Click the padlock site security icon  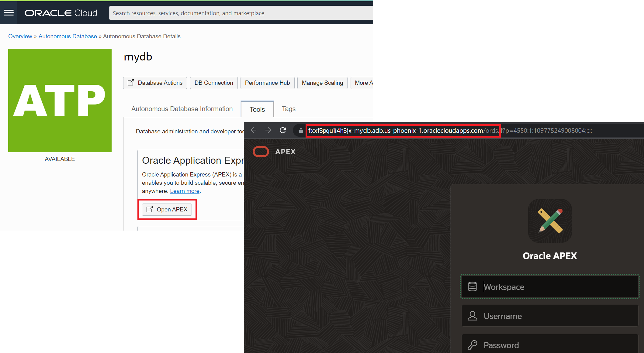pyautogui.click(x=301, y=131)
